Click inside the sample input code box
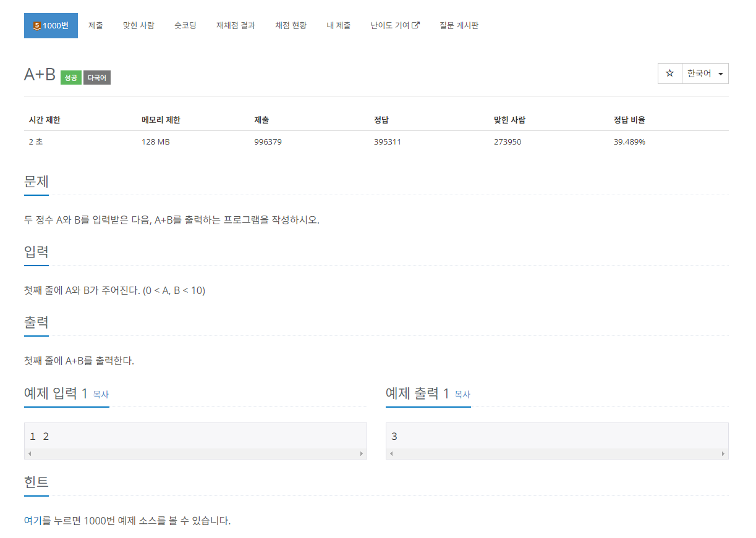Image resolution: width=756 pixels, height=538 pixels. point(195,437)
